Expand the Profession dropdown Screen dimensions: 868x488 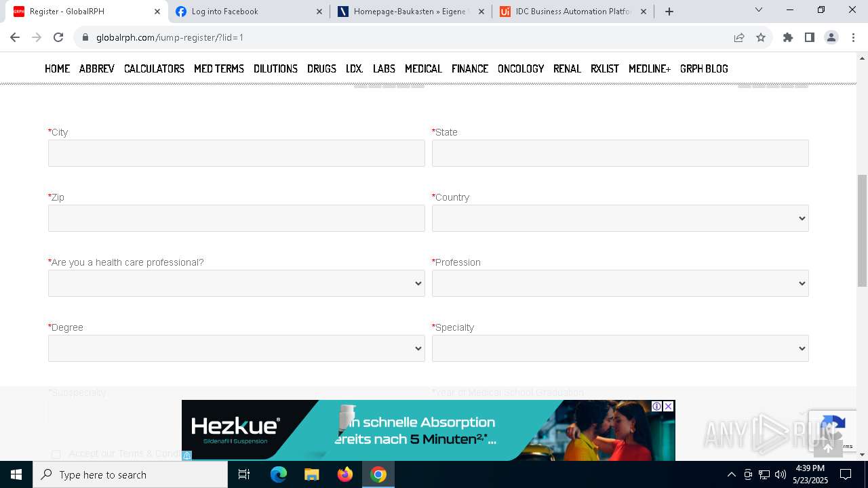[x=620, y=283]
